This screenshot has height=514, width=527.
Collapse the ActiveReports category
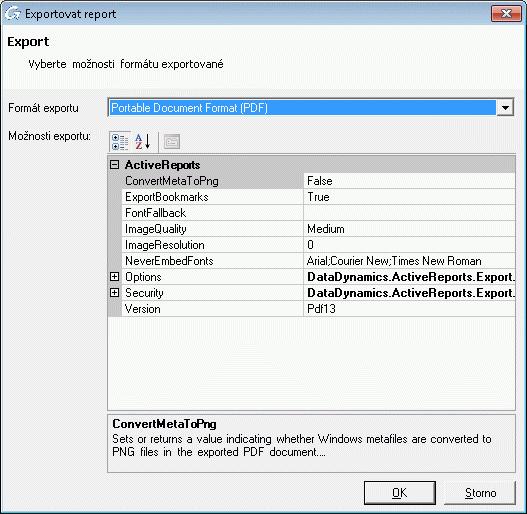point(114,164)
